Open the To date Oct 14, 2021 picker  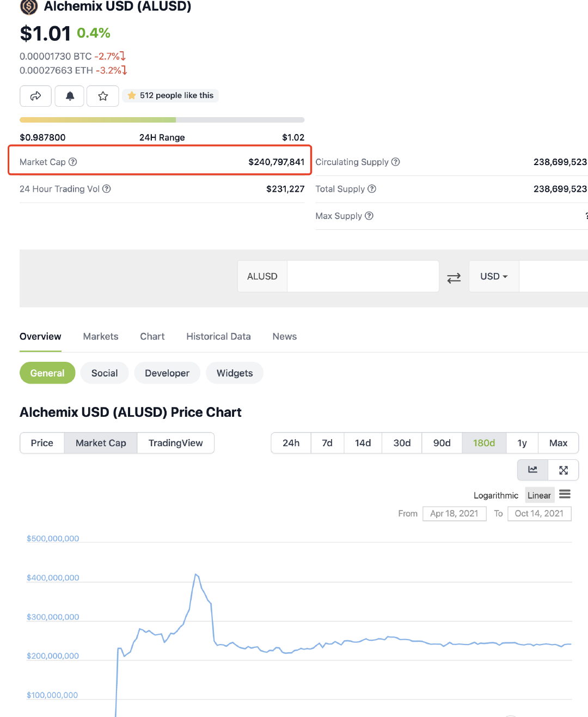(539, 513)
